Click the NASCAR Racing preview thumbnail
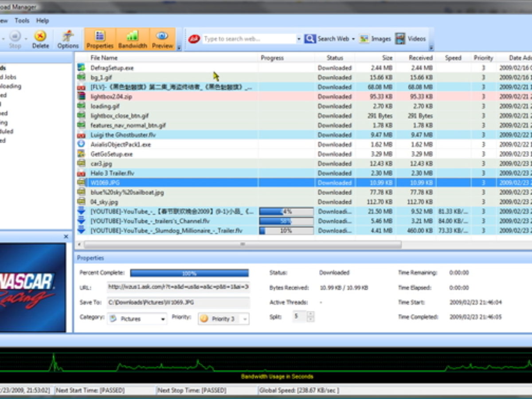The width and height of the screenshot is (532, 399). [x=33, y=287]
